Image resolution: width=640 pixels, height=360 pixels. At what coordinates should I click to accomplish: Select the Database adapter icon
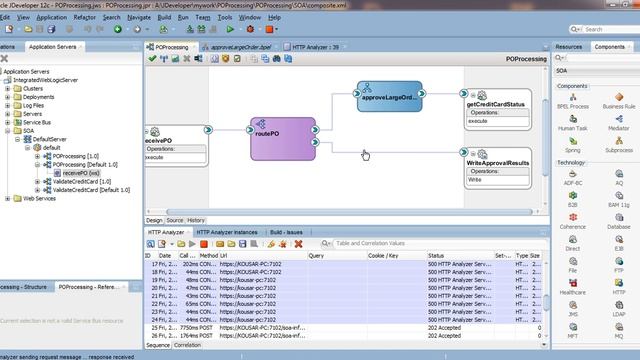pos(619,218)
